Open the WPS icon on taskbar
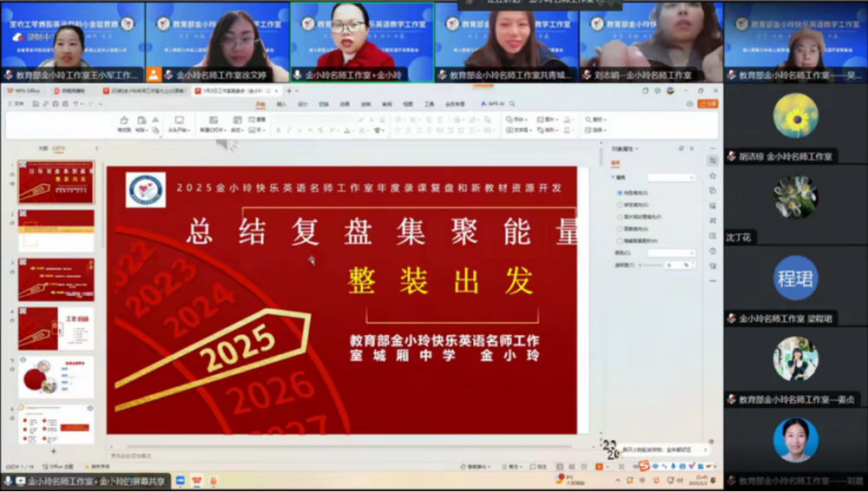The height and width of the screenshot is (492, 868). [196, 481]
